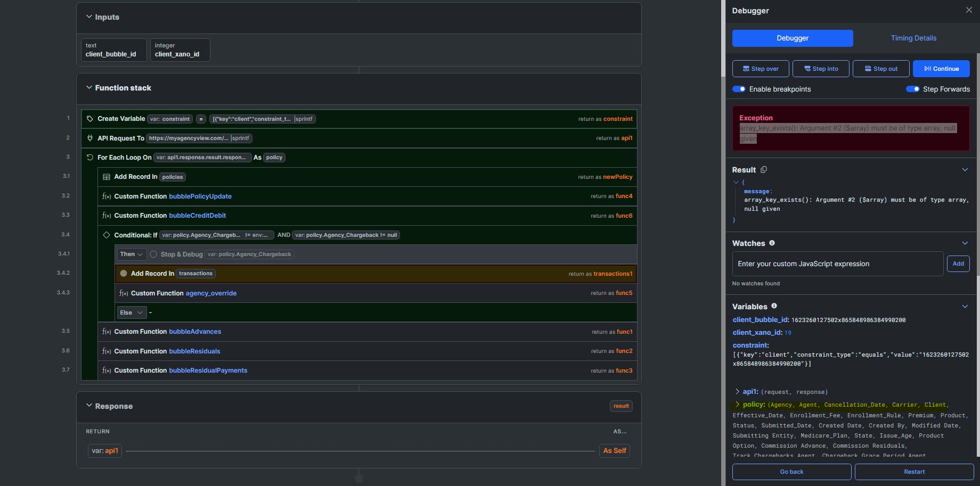Copy the Result using the copy icon
The image size is (980, 486).
click(x=764, y=170)
